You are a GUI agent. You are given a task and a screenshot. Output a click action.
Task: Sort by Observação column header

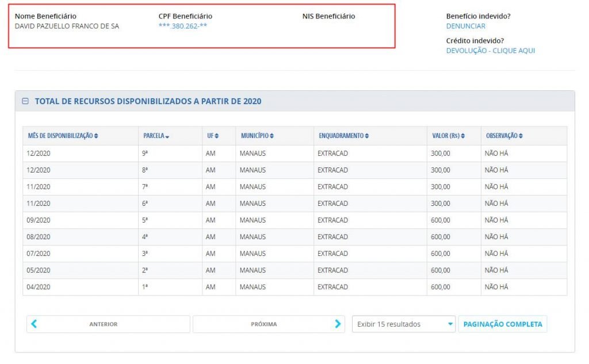pyautogui.click(x=504, y=136)
